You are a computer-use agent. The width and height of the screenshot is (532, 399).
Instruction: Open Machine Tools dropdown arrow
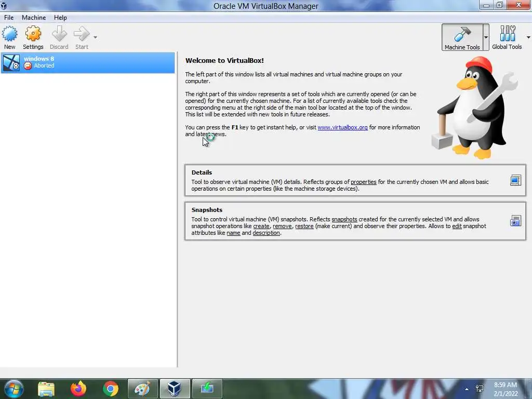click(x=486, y=37)
